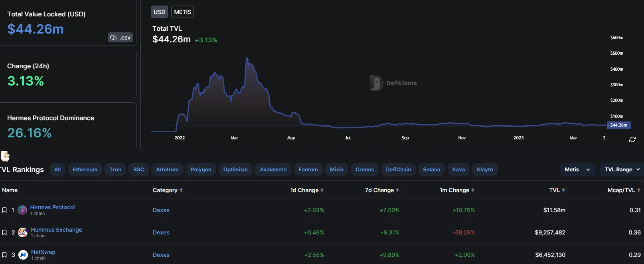The width and height of the screenshot is (644, 264).
Task: Select the All chains filter
Action: coord(57,169)
